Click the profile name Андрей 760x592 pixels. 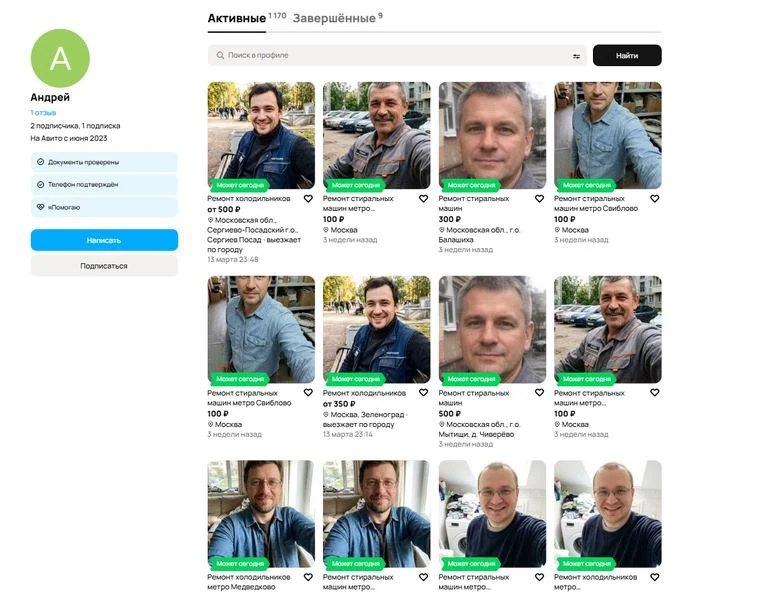pos(50,97)
